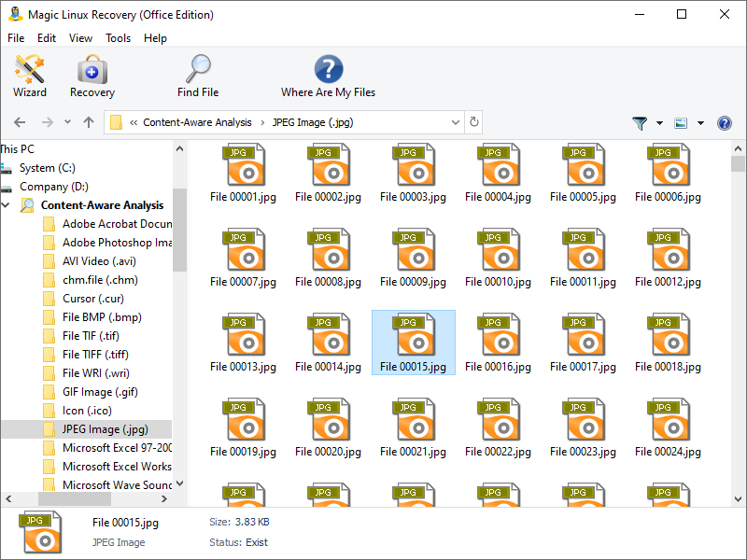Select GIF Image (.gif) folder
The height and width of the screenshot is (560, 747).
(100, 392)
